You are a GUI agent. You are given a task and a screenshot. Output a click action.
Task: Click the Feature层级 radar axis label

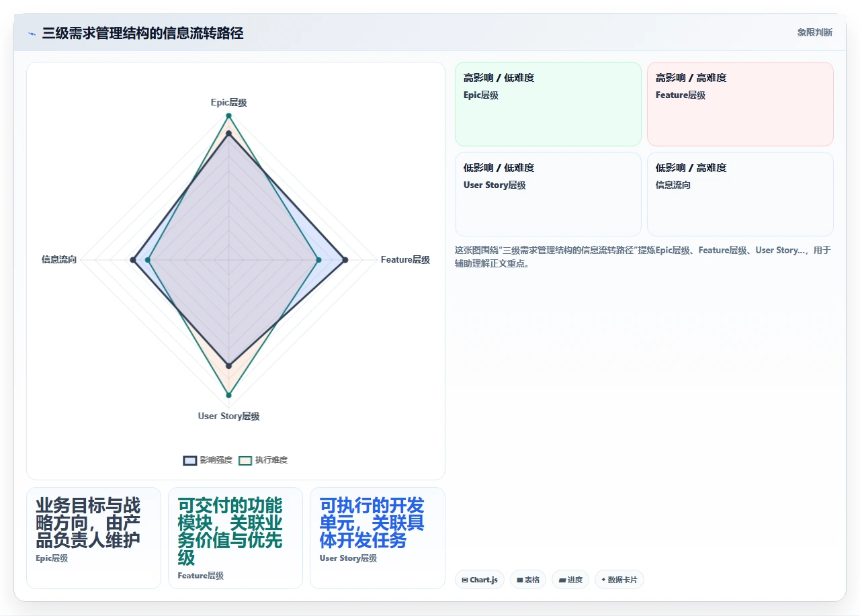(405, 259)
